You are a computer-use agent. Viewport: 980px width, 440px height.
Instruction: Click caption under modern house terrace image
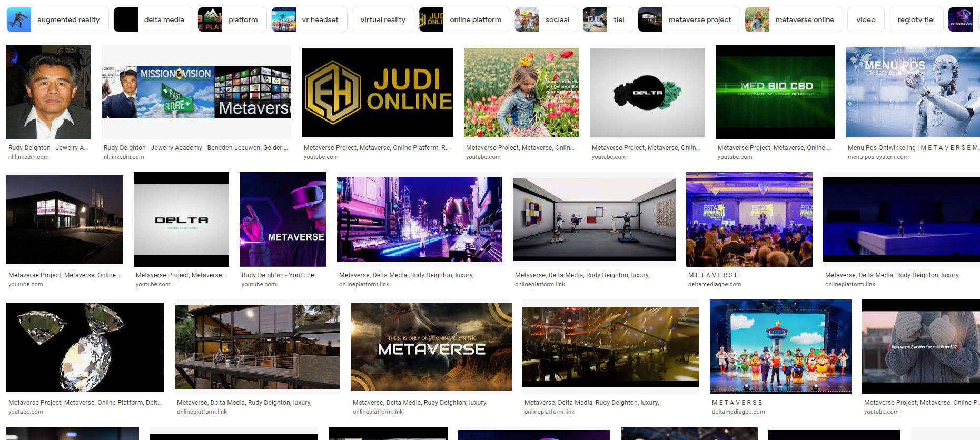click(x=244, y=403)
